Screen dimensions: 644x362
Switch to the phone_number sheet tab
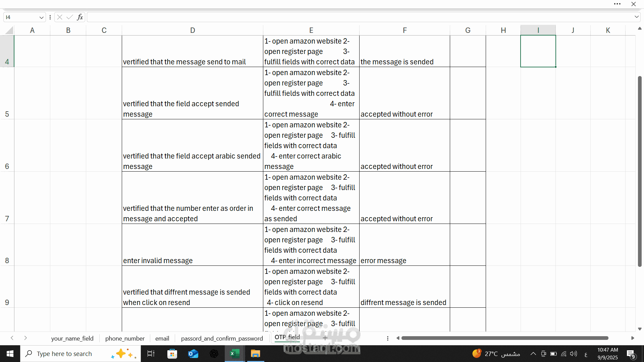pyautogui.click(x=125, y=339)
